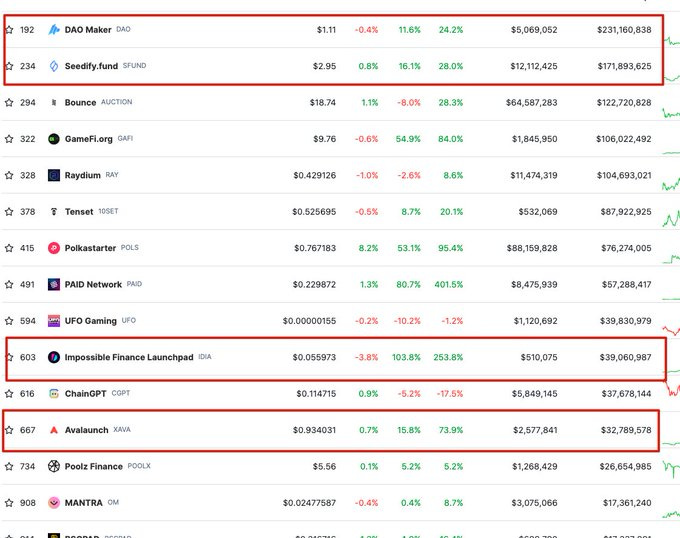Click UFO Gaming price $0.00000155
The height and width of the screenshot is (538, 680).
point(309,321)
